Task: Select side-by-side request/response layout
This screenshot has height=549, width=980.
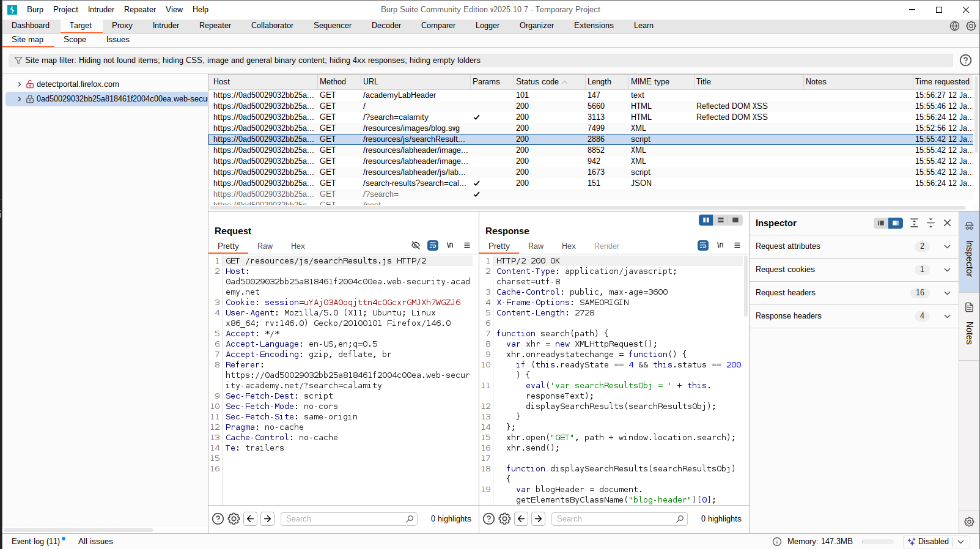Action: 706,220
